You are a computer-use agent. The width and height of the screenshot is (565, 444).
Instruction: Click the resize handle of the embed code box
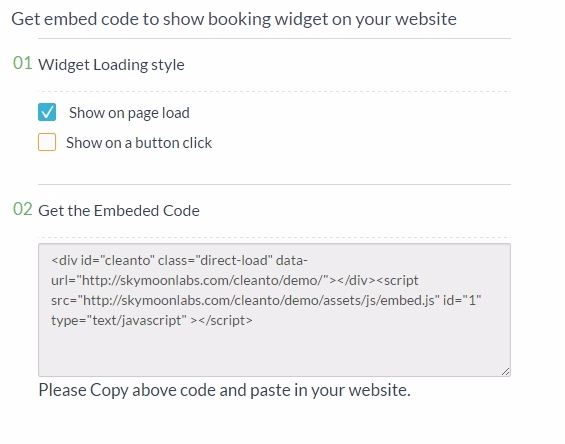click(x=505, y=372)
